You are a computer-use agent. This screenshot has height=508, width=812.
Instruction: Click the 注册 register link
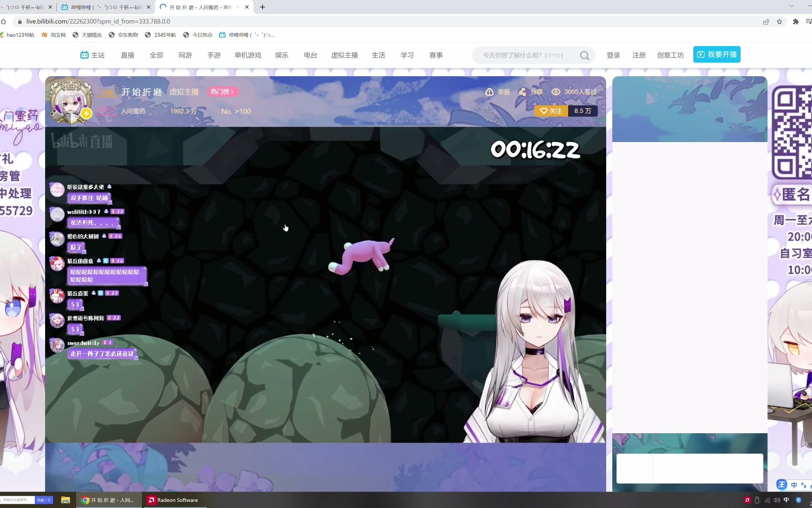[x=639, y=55]
